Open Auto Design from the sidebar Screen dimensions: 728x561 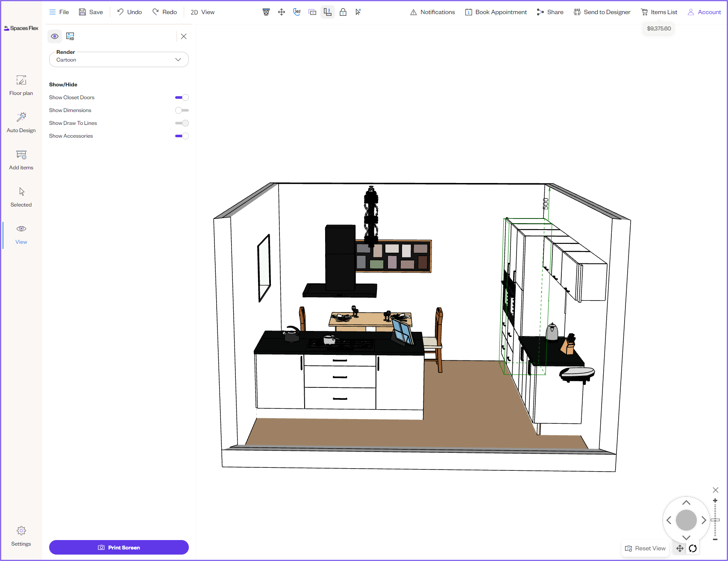click(21, 122)
